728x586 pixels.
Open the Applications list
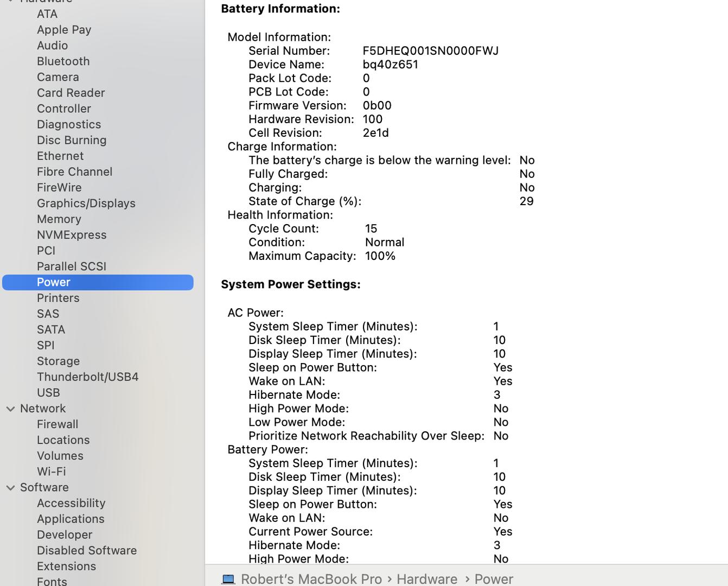pos(71,519)
